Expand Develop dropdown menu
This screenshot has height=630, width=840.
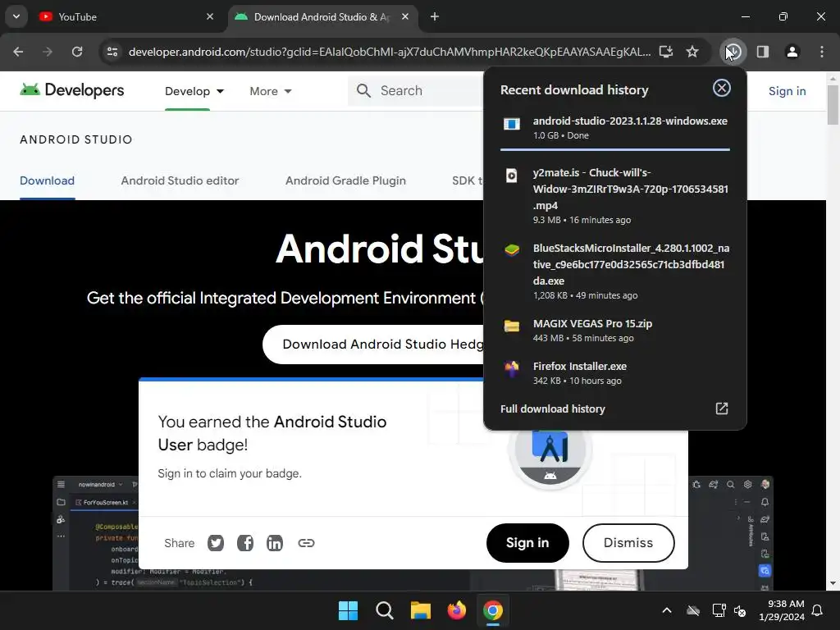point(194,91)
